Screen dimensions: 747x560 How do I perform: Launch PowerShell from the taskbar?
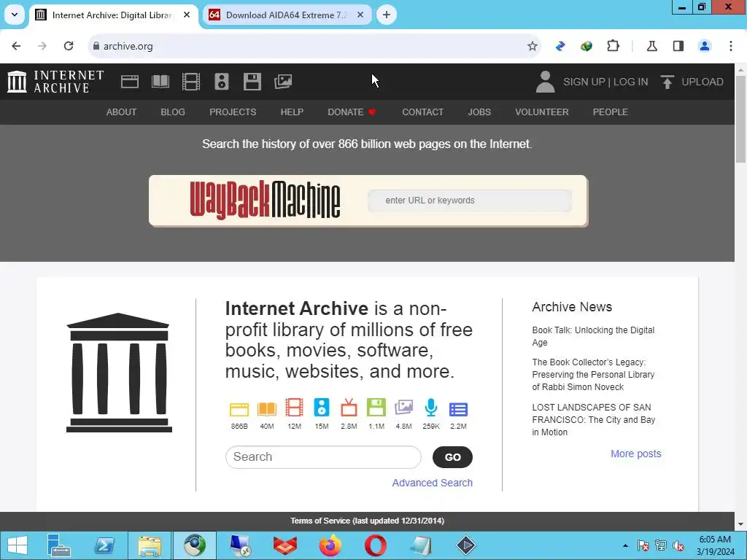pyautogui.click(x=104, y=545)
